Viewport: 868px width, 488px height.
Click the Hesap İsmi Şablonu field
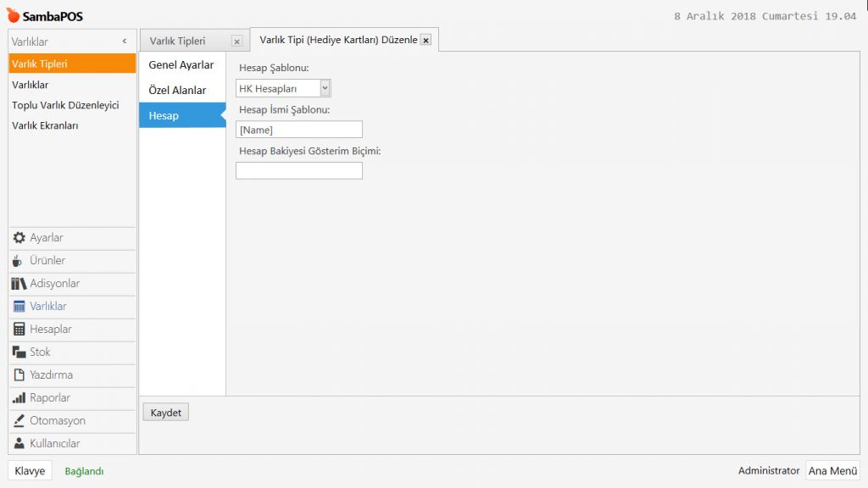coord(299,130)
